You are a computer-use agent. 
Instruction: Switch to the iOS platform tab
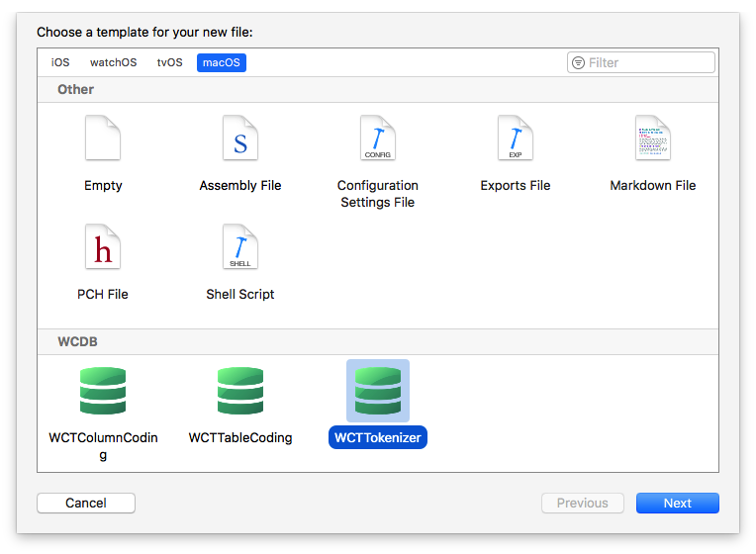coord(60,62)
